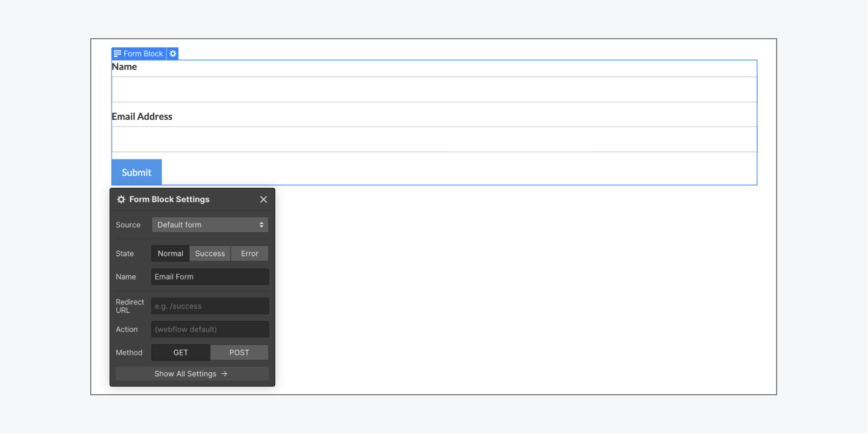Screen dimensions: 868x434
Task: Open Form Block settings via the gear icon
Action: click(x=173, y=53)
